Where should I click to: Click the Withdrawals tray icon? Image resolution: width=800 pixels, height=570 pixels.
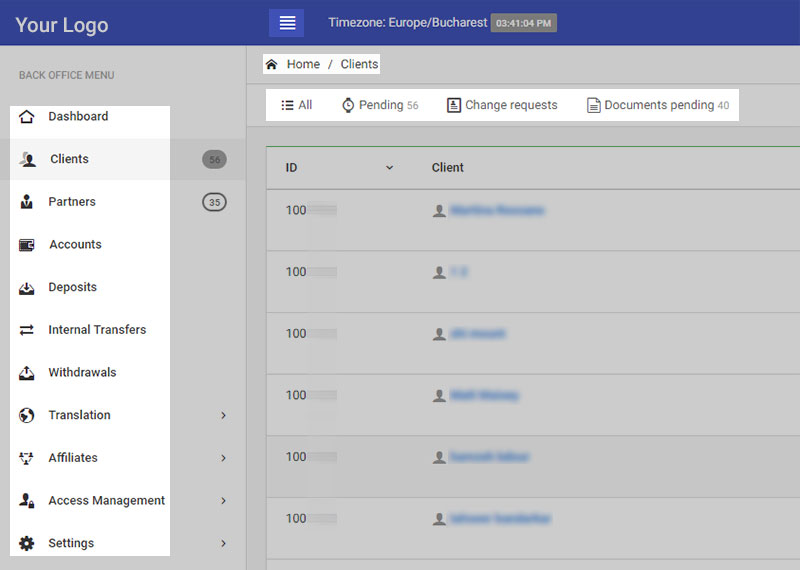(x=27, y=373)
